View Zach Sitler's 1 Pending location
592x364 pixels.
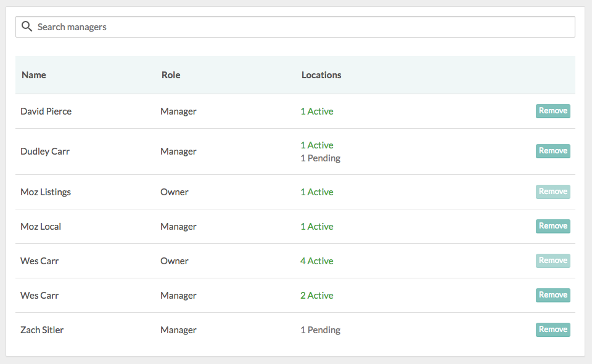click(x=321, y=330)
